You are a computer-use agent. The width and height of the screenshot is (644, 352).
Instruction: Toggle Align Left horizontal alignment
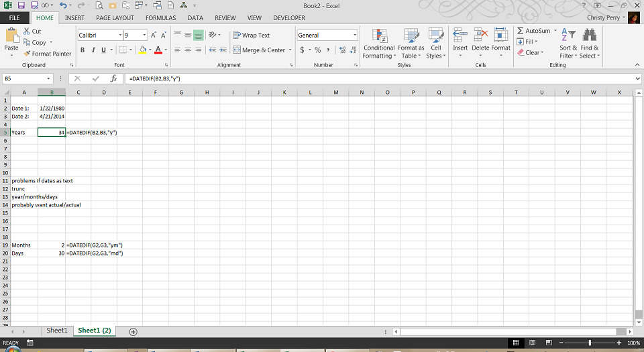click(177, 50)
